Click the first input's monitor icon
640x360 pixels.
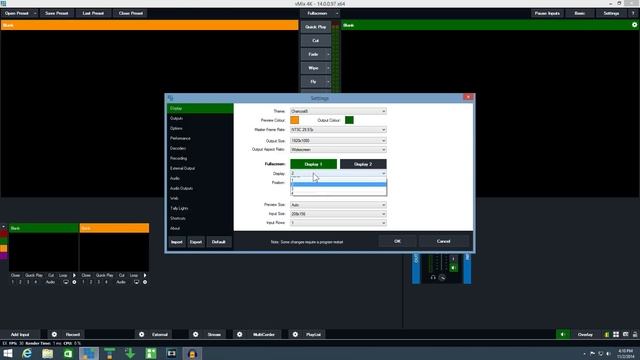66,282
